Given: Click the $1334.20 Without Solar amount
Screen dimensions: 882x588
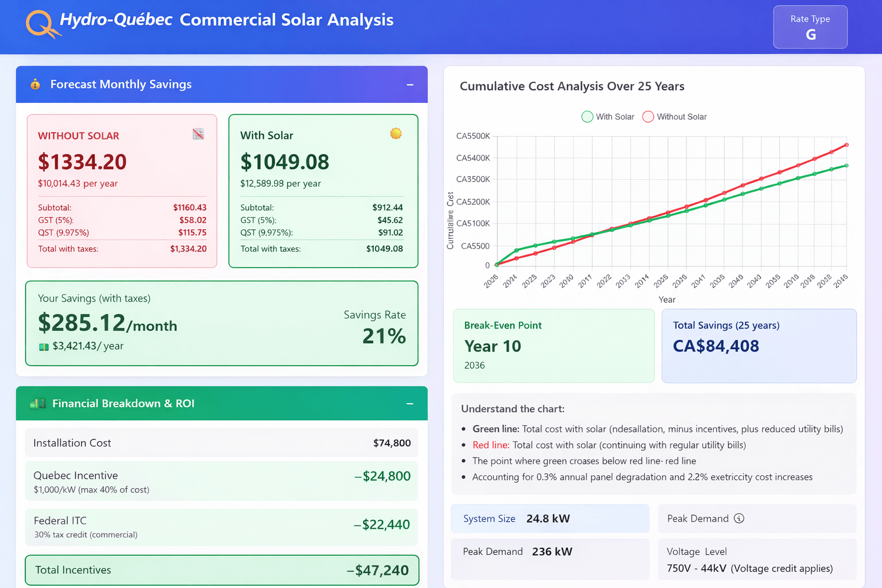Looking at the screenshot, I should 82,162.
